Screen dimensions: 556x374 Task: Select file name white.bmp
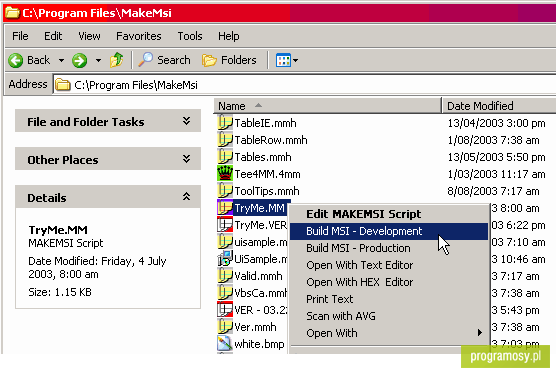[x=259, y=344]
